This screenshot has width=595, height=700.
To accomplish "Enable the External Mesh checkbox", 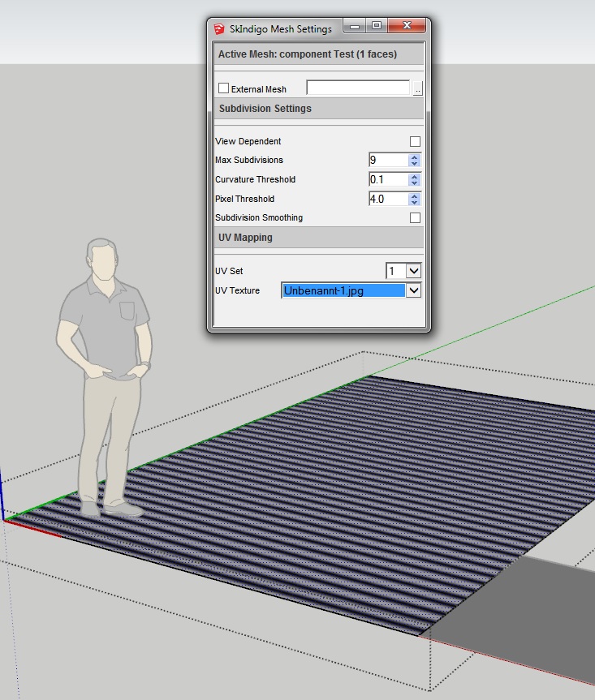I will pos(224,88).
